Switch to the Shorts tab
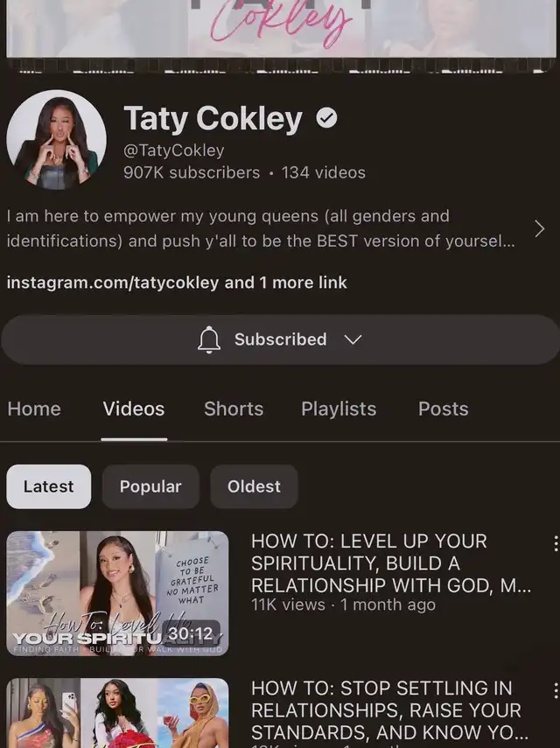 pos(234,409)
